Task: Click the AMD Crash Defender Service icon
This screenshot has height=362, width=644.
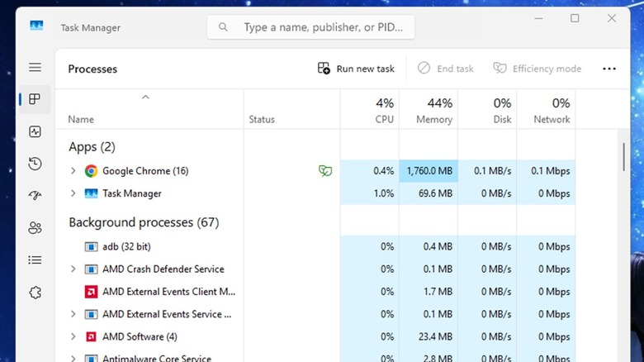Action: click(91, 269)
